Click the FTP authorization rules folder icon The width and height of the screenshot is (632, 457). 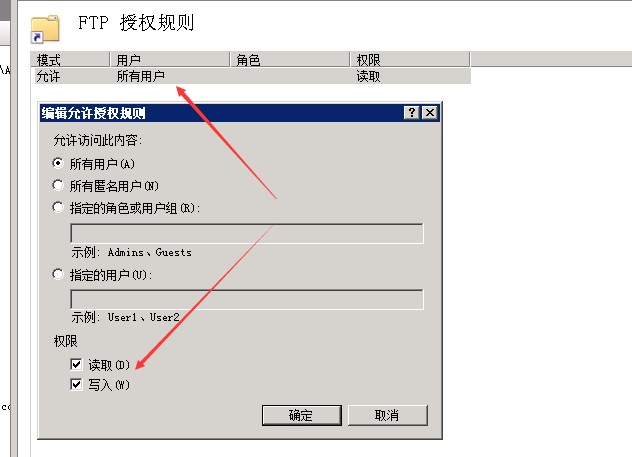(x=45, y=29)
